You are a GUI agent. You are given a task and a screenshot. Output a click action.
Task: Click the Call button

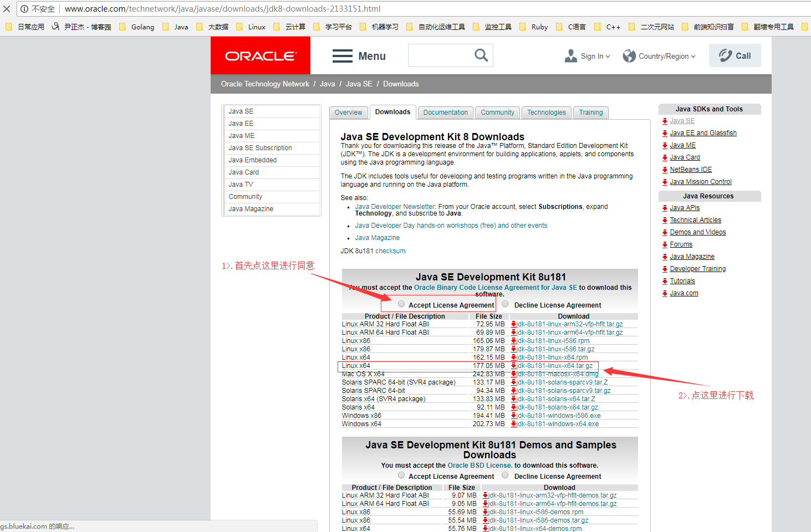point(735,55)
